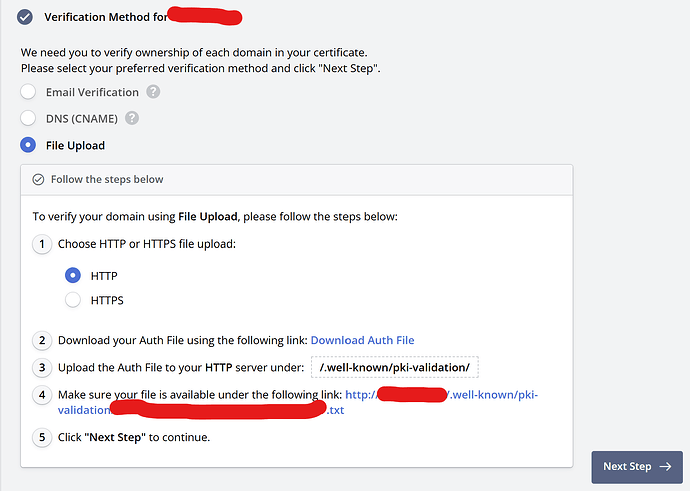
Task: Click the step 1 number badge
Action: pos(42,244)
